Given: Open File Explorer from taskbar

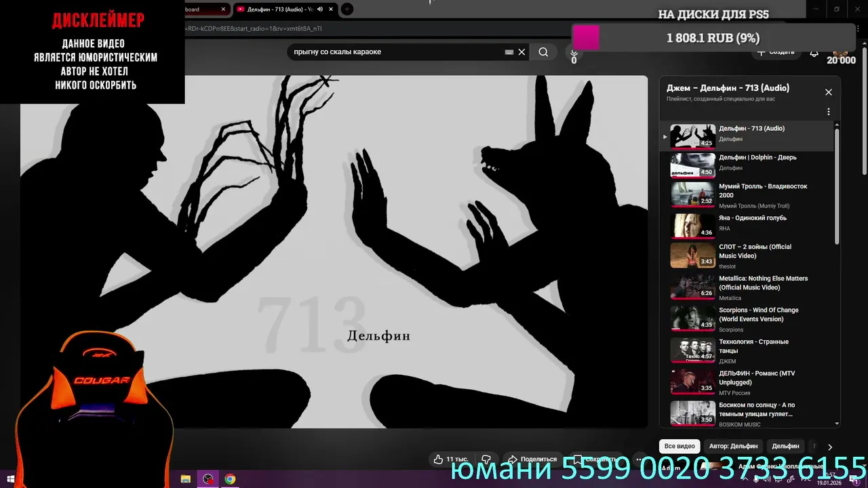Looking at the screenshot, I should (185, 479).
